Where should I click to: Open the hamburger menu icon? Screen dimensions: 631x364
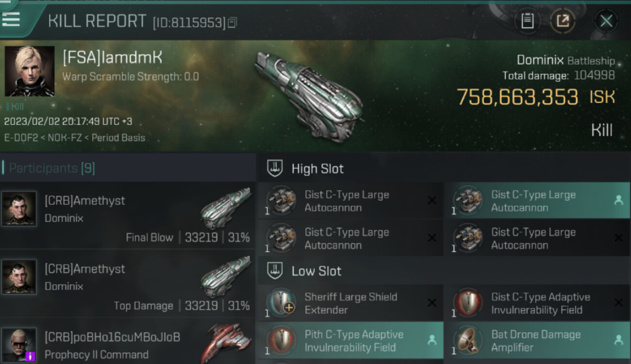tap(11, 19)
